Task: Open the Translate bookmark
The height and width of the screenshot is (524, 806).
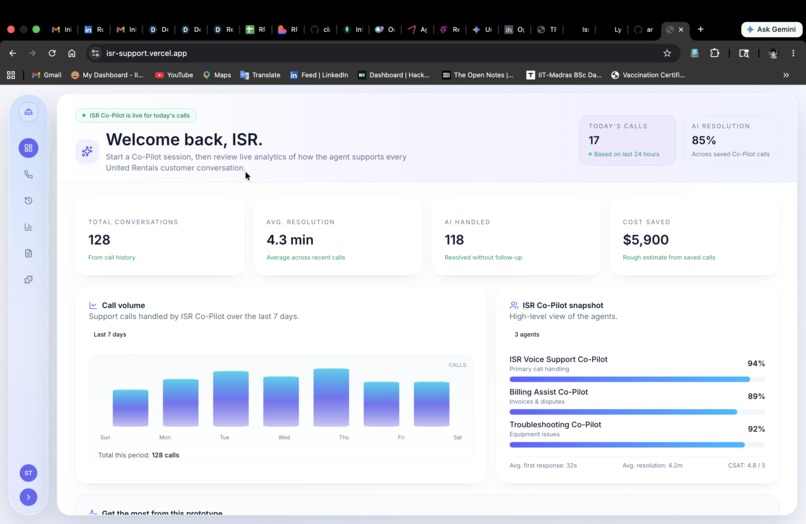Action: tap(260, 75)
